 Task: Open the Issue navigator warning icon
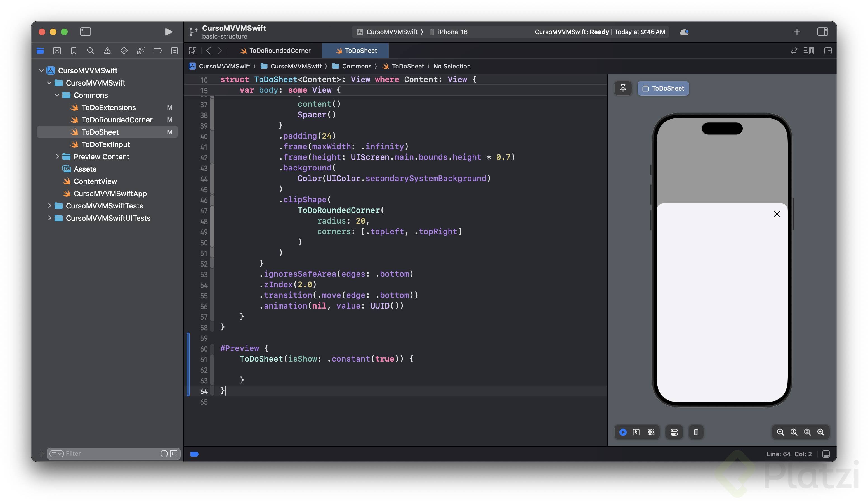(107, 51)
